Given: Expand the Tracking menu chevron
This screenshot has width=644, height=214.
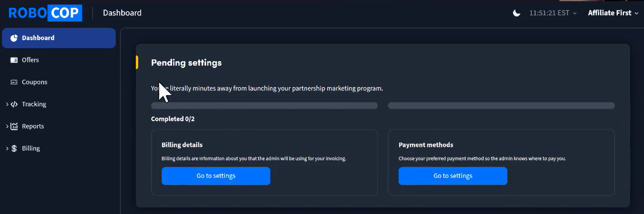Looking at the screenshot, I should [x=7, y=104].
